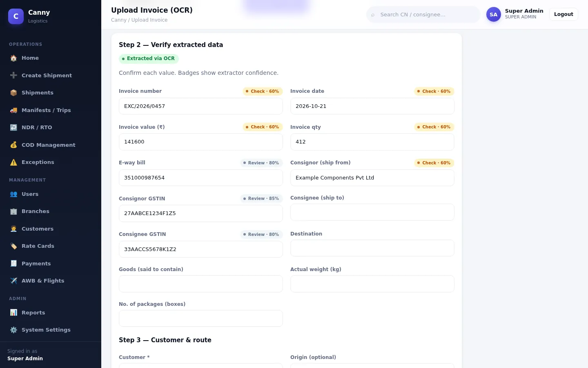
Task: Click the Search CN / consignee field
Action: point(423,14)
